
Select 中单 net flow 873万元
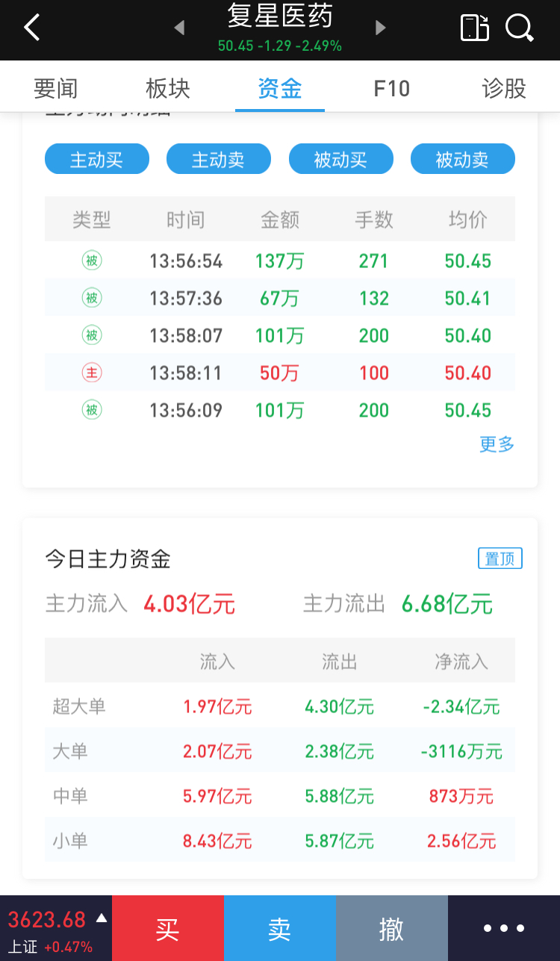(x=461, y=796)
